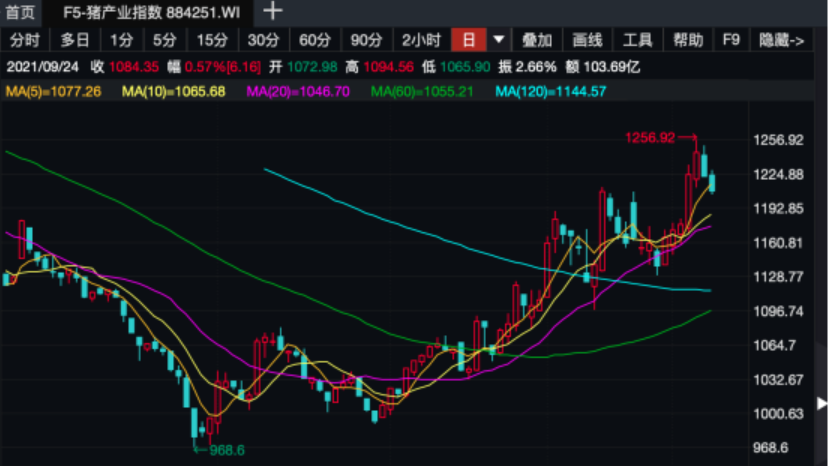The width and height of the screenshot is (829, 466).
Task: Switch to 5分 candlestick period
Action: click(x=164, y=41)
